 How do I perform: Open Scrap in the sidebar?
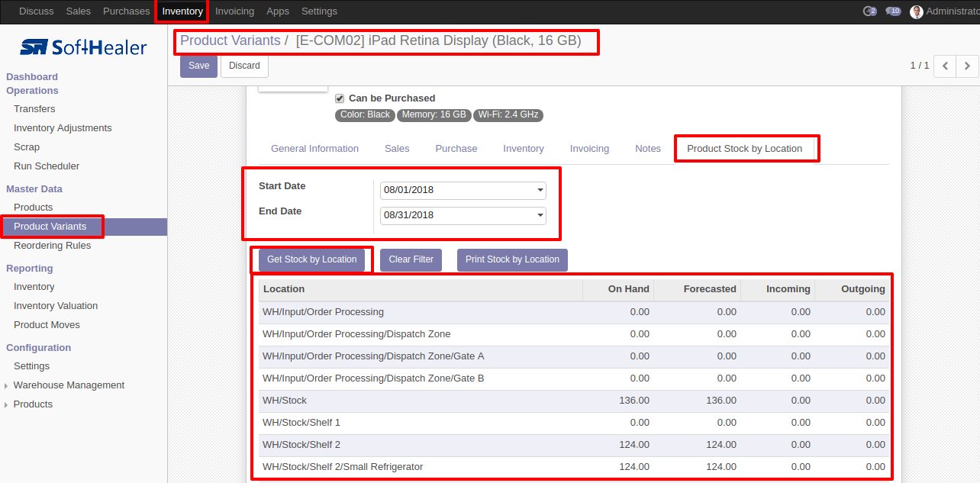(x=27, y=147)
